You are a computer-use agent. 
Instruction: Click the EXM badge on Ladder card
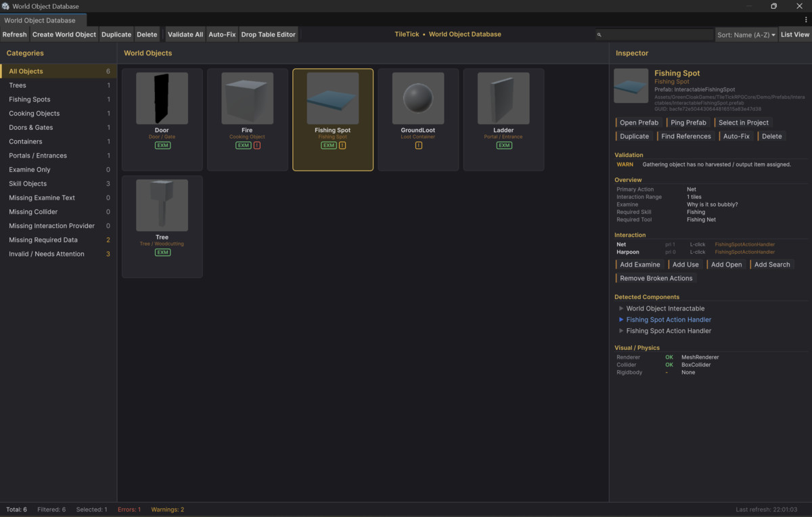pyautogui.click(x=503, y=145)
